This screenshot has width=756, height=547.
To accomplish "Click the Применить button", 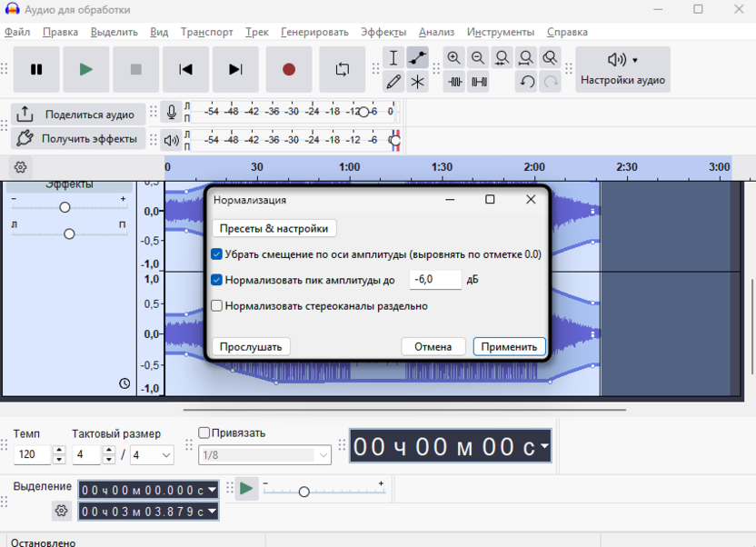I will [x=509, y=346].
